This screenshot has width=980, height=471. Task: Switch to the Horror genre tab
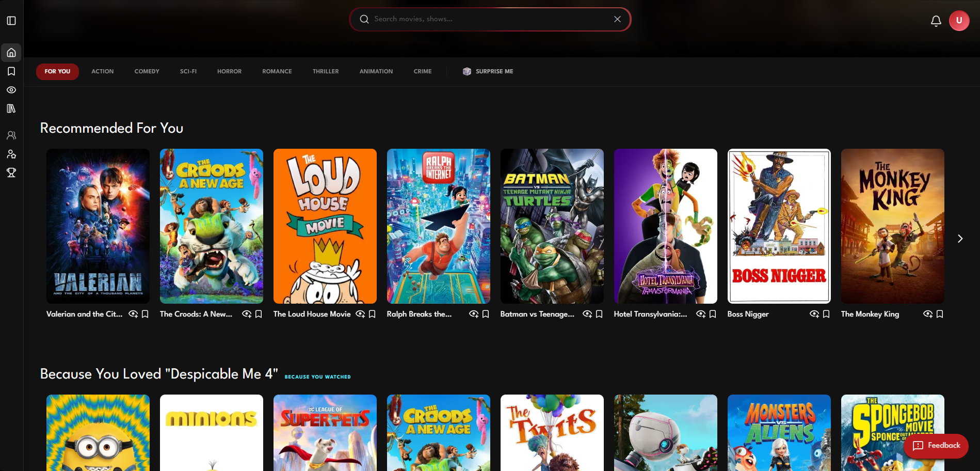(x=230, y=72)
